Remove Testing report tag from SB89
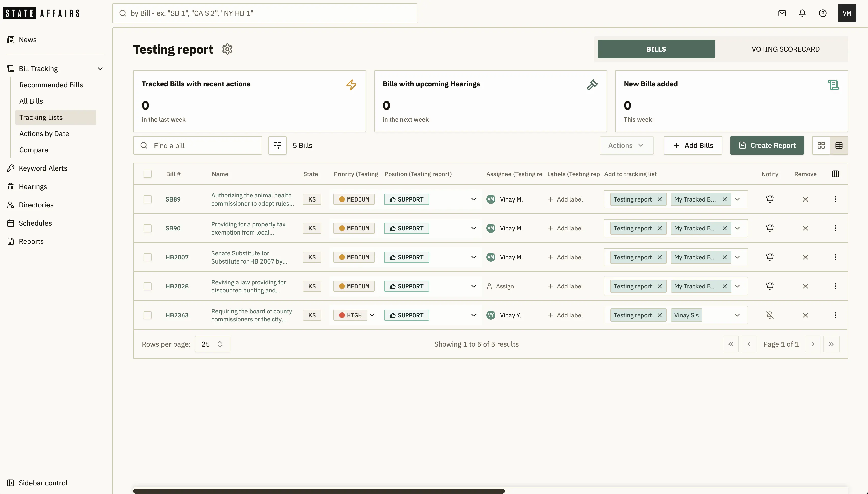The image size is (868, 494). pos(659,199)
